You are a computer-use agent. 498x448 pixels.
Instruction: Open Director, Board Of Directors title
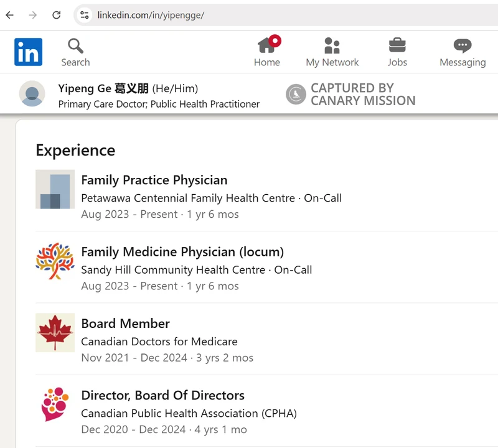(x=163, y=396)
